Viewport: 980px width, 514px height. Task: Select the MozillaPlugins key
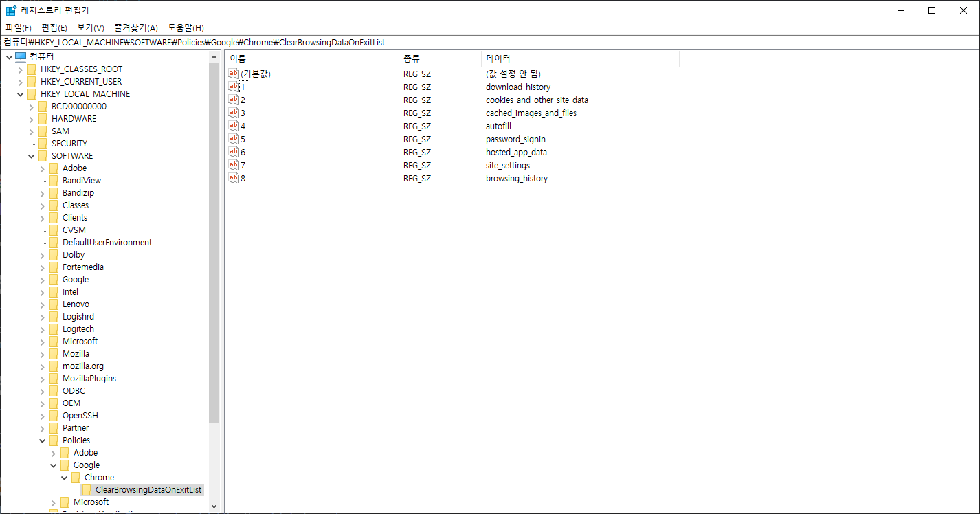(x=89, y=379)
